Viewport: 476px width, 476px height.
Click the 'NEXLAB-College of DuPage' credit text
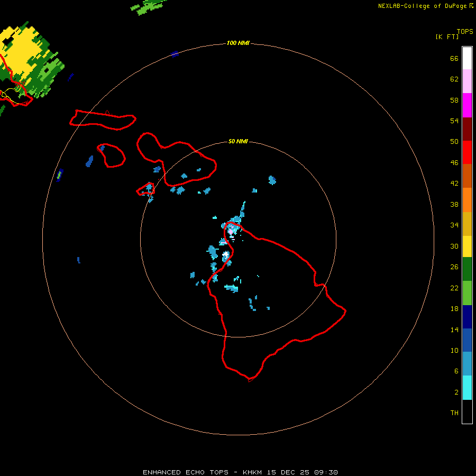pyautogui.click(x=422, y=6)
